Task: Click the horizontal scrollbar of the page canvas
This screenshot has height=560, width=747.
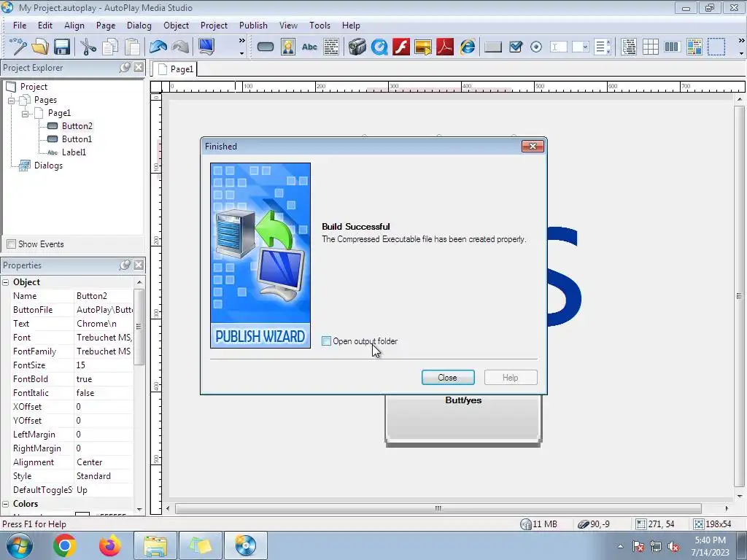Action: pyautogui.click(x=438, y=508)
